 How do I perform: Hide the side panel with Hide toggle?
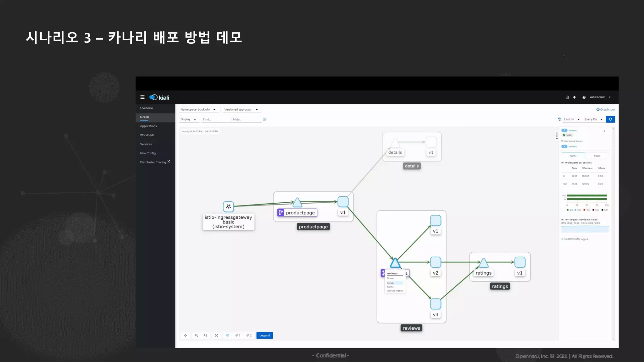[x=557, y=136]
